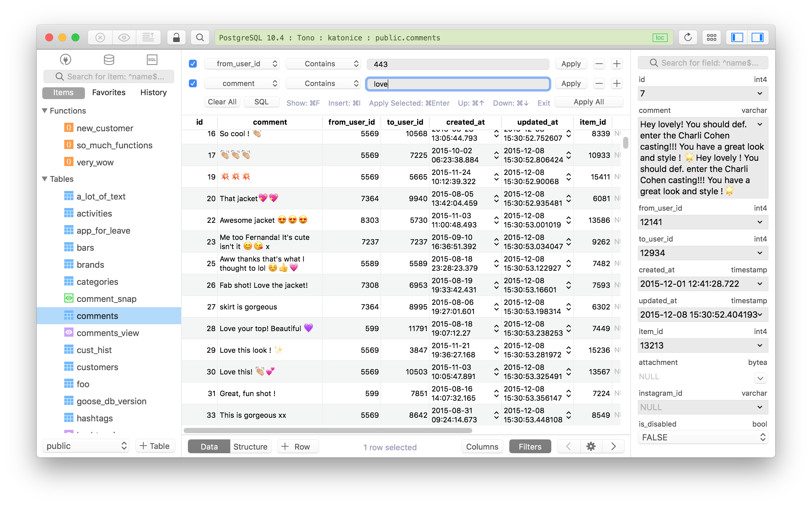Switch to the History tab
Image resolution: width=812 pixels, height=506 pixels.
click(x=153, y=92)
